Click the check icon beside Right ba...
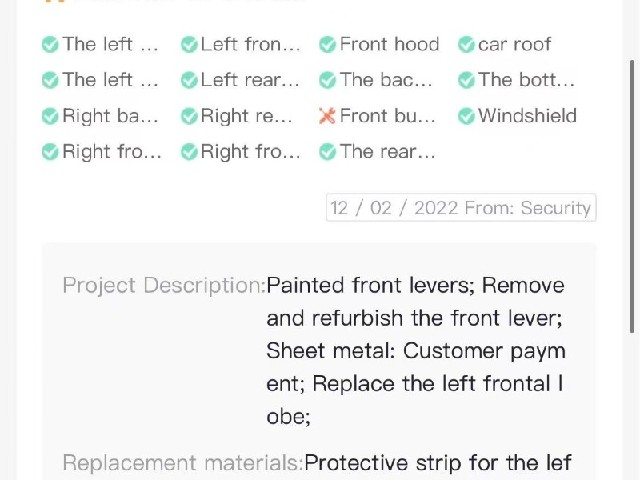The image size is (640, 480). click(x=50, y=116)
